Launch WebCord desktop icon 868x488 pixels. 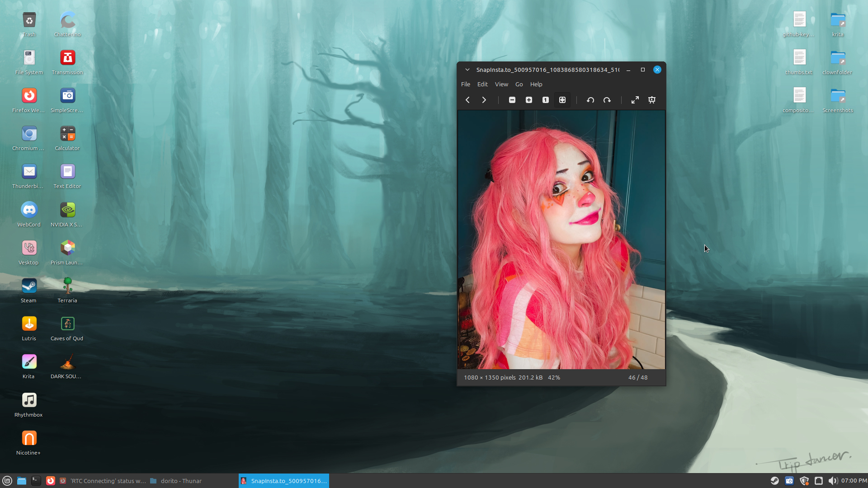pyautogui.click(x=29, y=215)
